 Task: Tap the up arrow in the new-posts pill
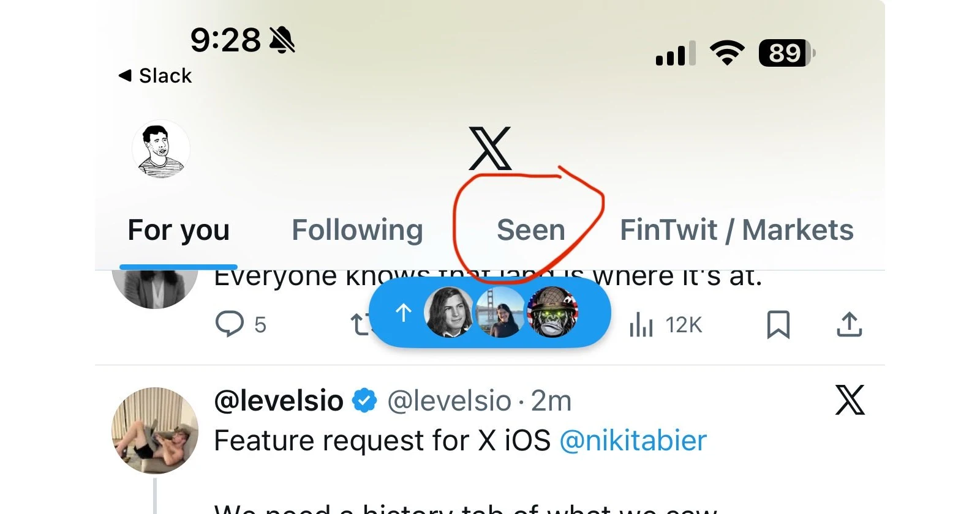tap(403, 313)
